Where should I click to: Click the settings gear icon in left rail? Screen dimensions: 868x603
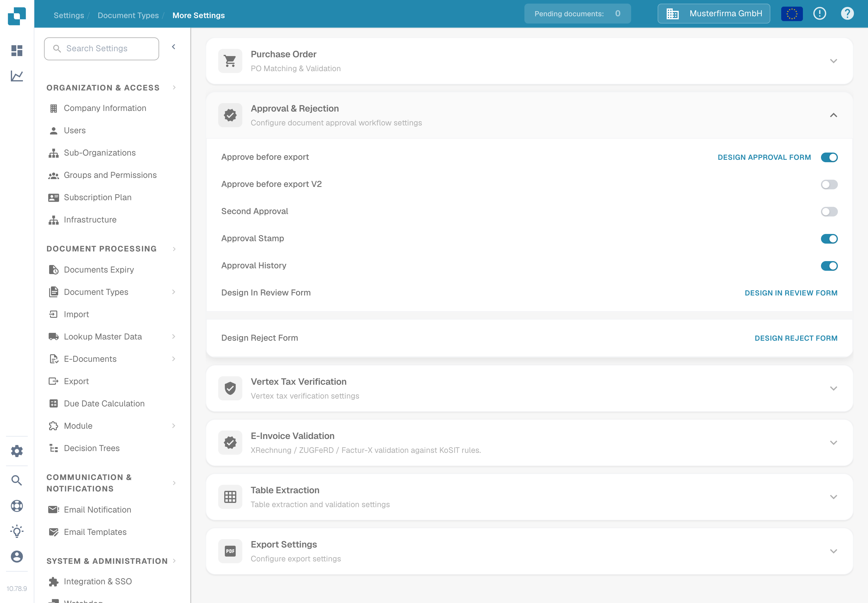click(17, 451)
